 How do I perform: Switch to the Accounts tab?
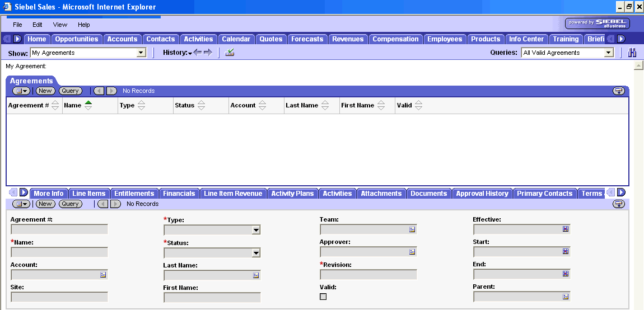pos(123,39)
